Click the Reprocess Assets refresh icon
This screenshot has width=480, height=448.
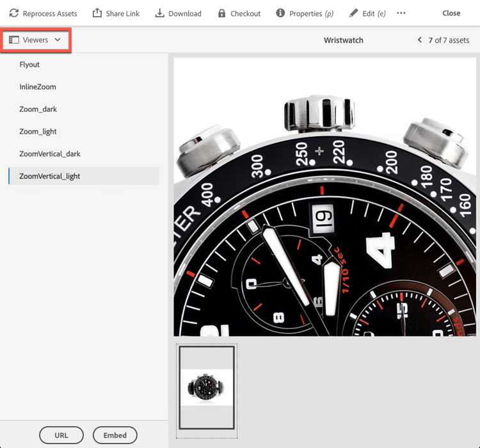point(14,13)
